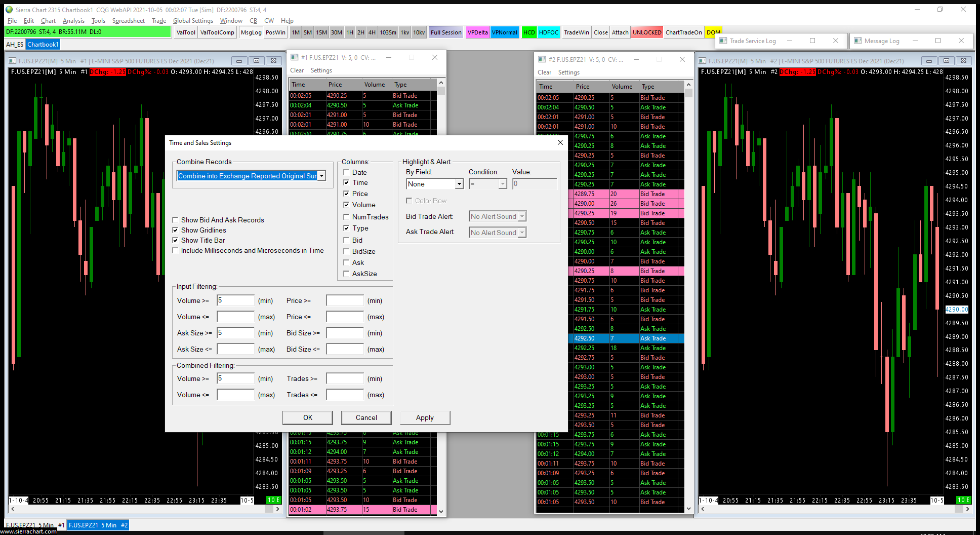Enable the BidSize column checkbox
The image size is (980, 535).
pos(346,251)
